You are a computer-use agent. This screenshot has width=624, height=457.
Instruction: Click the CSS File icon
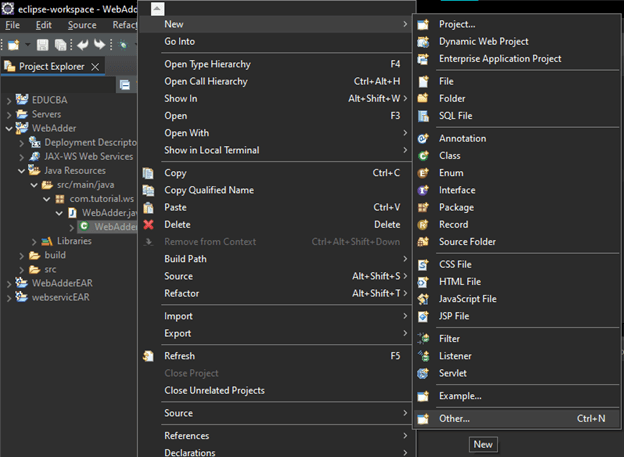423,264
